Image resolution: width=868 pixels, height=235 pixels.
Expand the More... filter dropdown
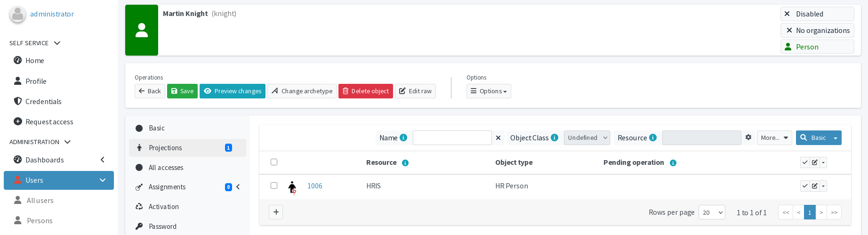pyautogui.click(x=774, y=138)
